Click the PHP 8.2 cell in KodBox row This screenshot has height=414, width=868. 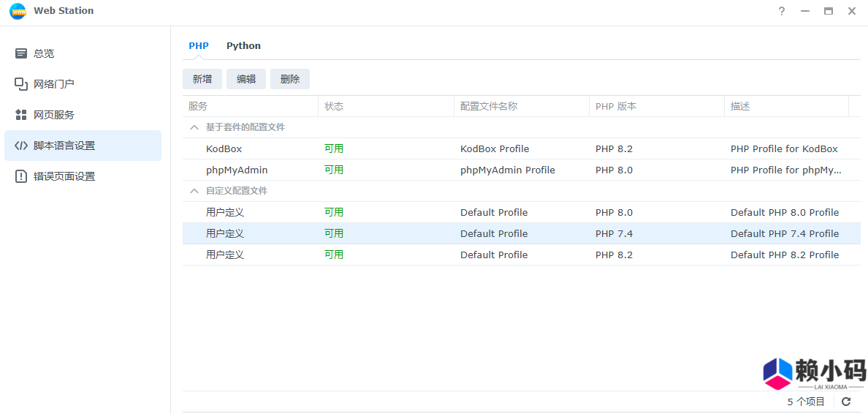[614, 149]
